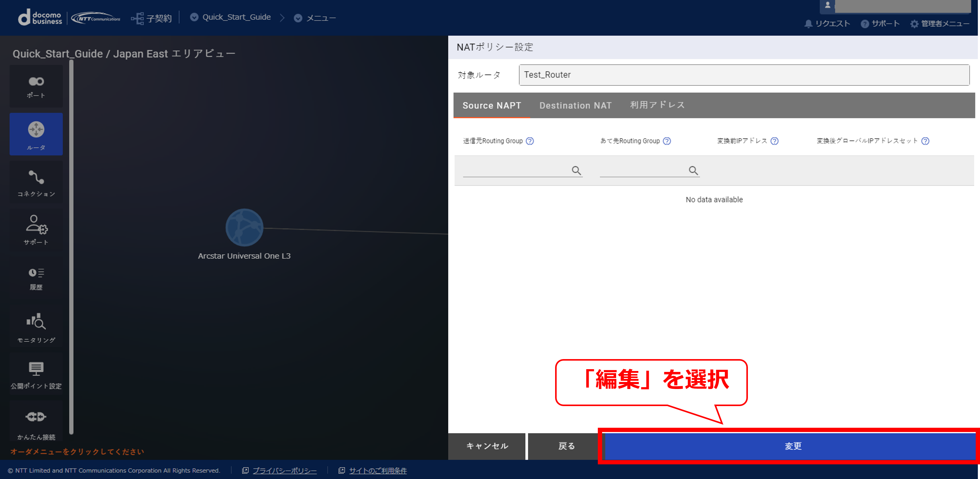Image resolution: width=980 pixels, height=479 pixels.
Task: Open the サポート sidebar icon
Action: pyautogui.click(x=36, y=230)
